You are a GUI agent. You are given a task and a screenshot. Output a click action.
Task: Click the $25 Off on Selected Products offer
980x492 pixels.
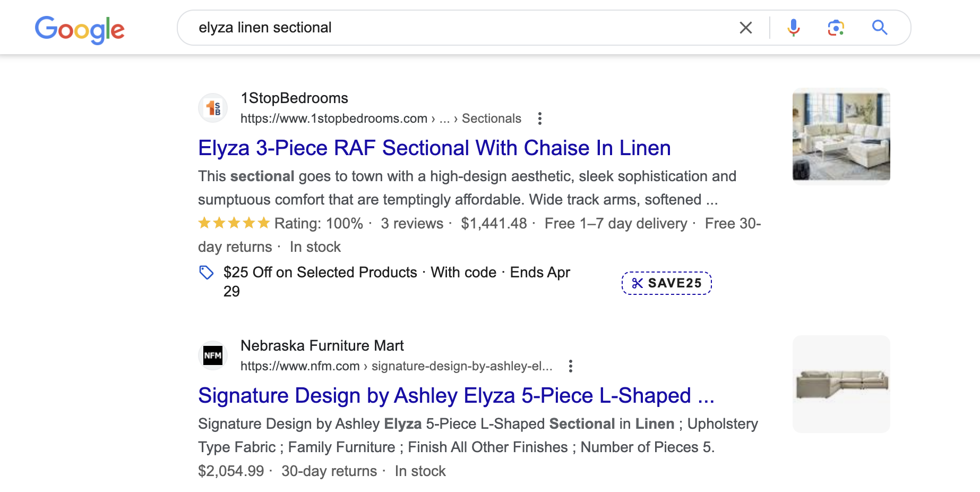pyautogui.click(x=320, y=273)
